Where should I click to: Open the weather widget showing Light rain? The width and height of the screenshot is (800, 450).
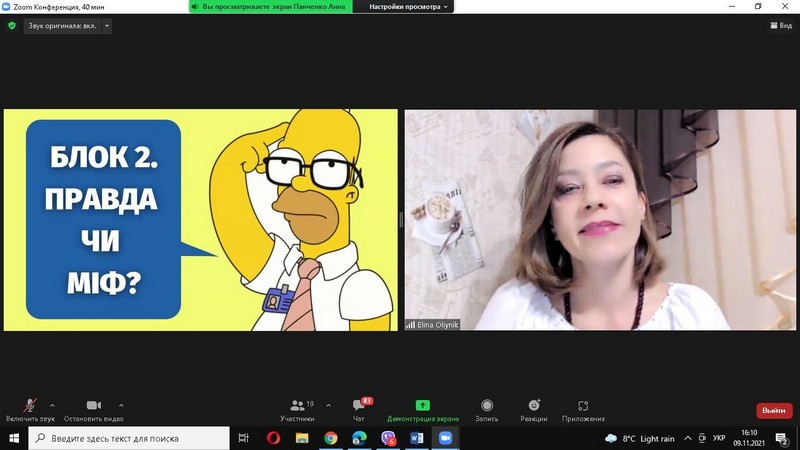point(640,439)
